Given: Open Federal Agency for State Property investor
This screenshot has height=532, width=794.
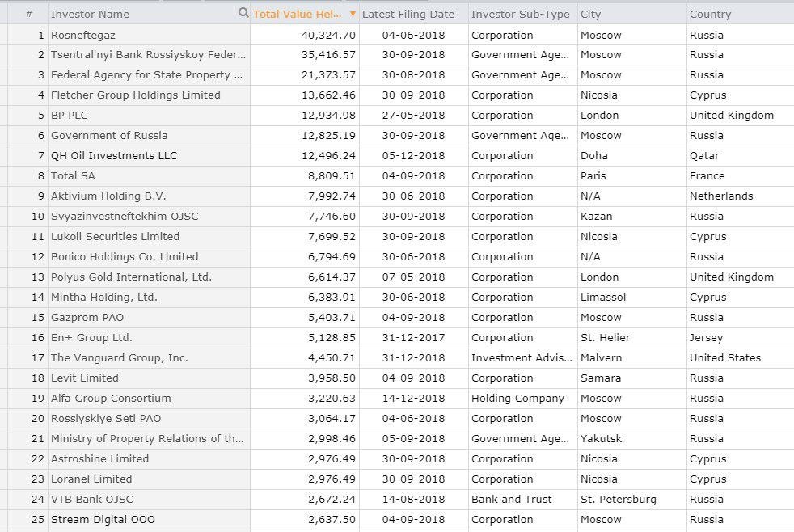Looking at the screenshot, I should pos(147,75).
